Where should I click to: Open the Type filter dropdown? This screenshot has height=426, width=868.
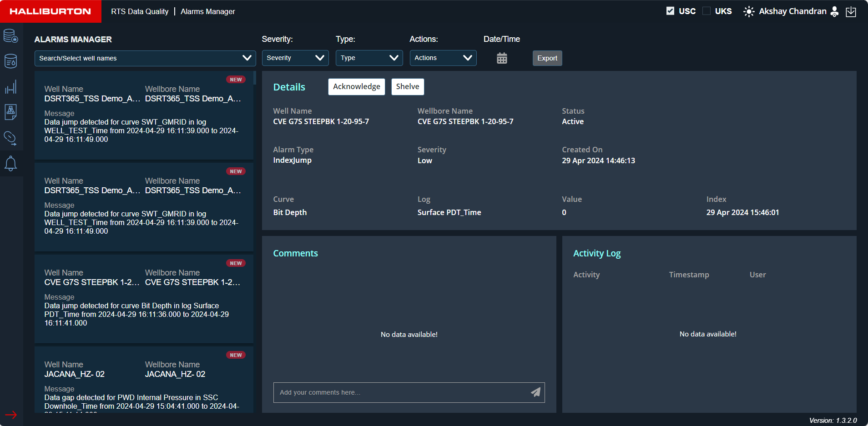[x=369, y=58]
